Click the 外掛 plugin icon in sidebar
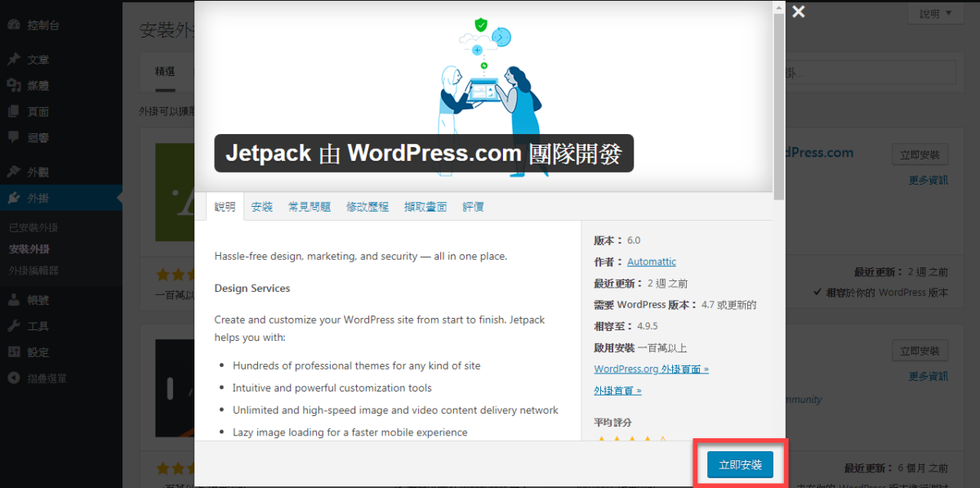The height and width of the screenshot is (488, 980). point(14,199)
